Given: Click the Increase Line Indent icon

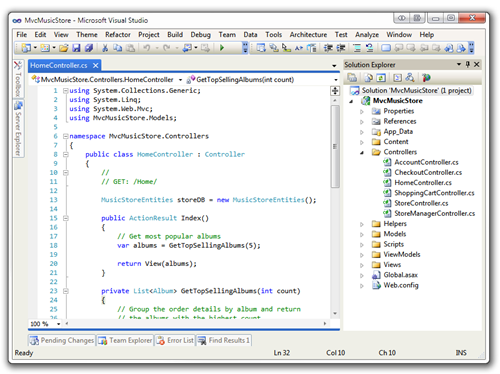Looking at the screenshot, I should click(341, 48).
